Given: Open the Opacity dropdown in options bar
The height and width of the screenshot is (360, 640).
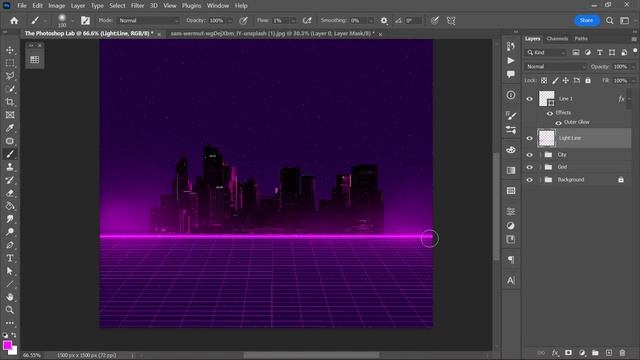Looking at the screenshot, I should coord(229,20).
